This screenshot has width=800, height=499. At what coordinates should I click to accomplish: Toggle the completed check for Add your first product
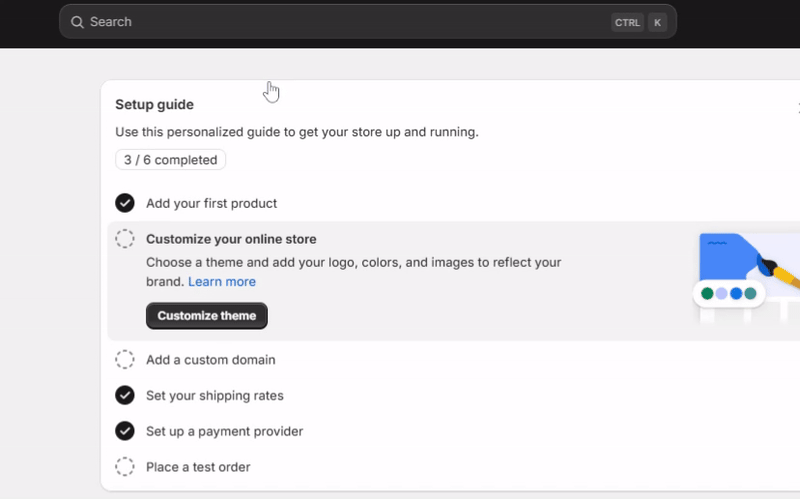tap(124, 203)
